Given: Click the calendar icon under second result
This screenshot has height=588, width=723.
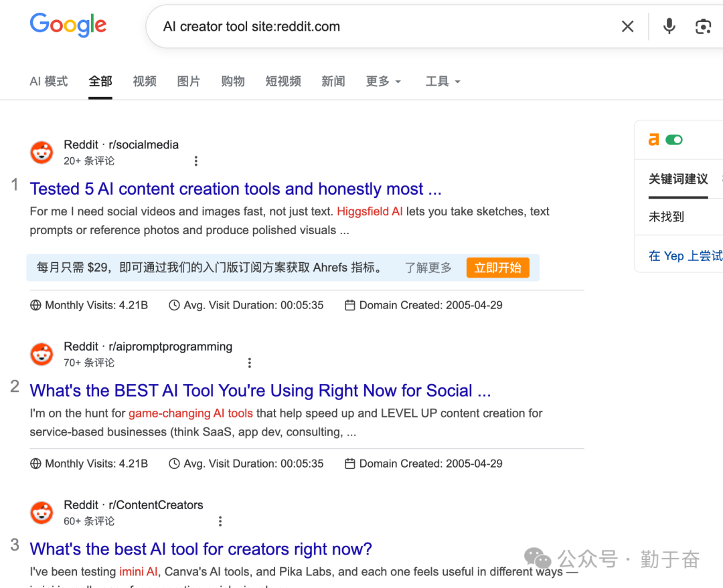Looking at the screenshot, I should 350,464.
